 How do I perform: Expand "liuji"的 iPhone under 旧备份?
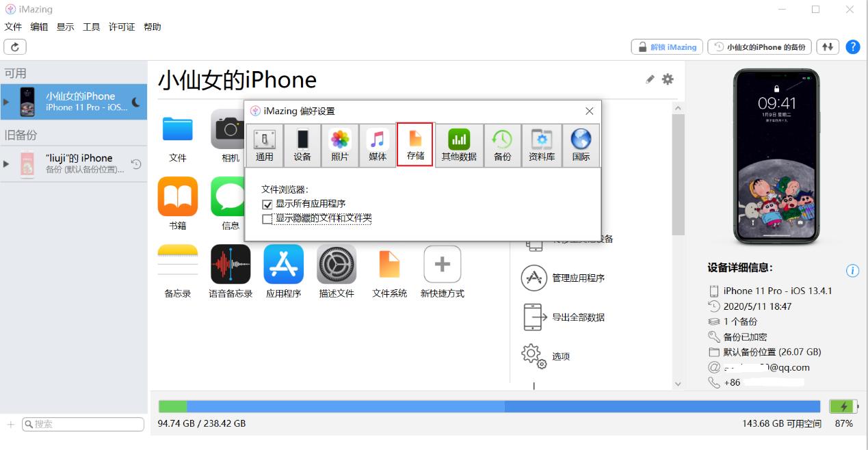point(5,163)
